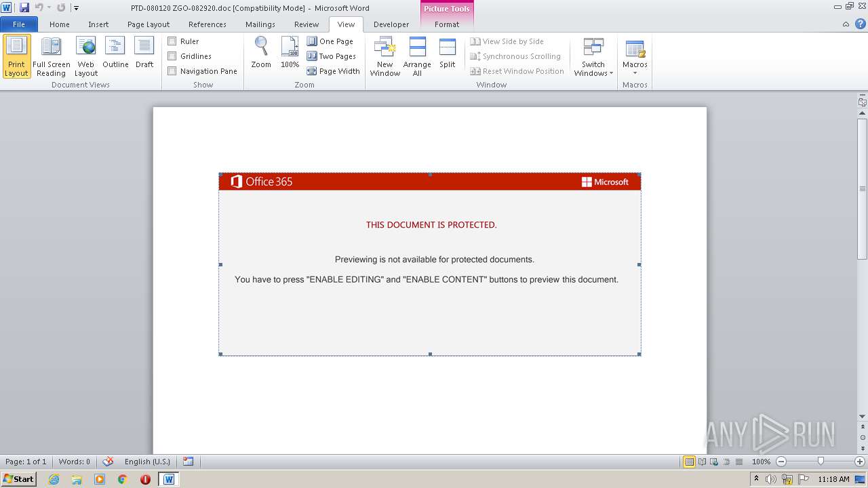Open Opera from the taskbar
This screenshot has width=868, height=488.
(x=145, y=479)
